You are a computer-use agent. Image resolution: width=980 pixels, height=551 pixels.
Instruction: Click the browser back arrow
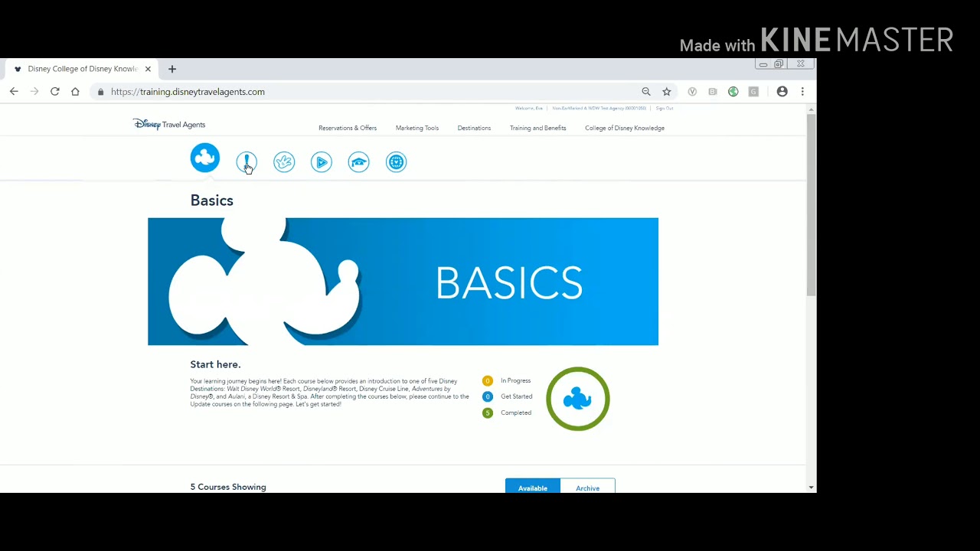pos(14,91)
